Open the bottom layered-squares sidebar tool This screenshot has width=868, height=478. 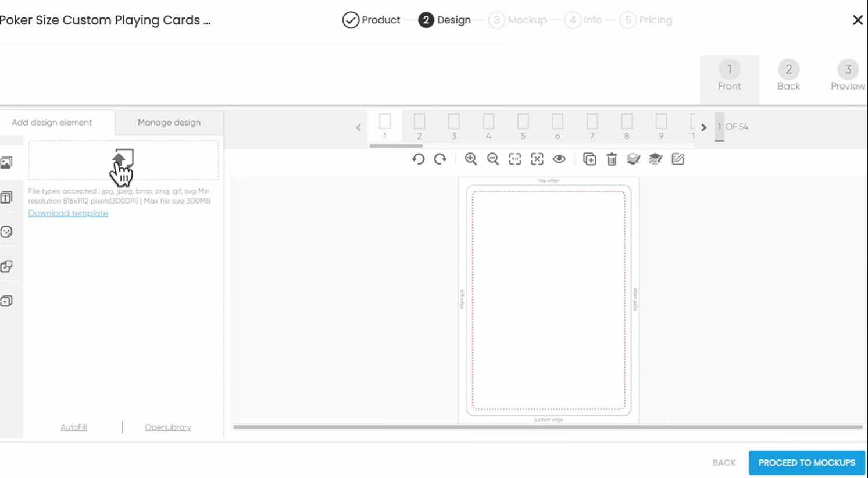pyautogui.click(x=6, y=301)
